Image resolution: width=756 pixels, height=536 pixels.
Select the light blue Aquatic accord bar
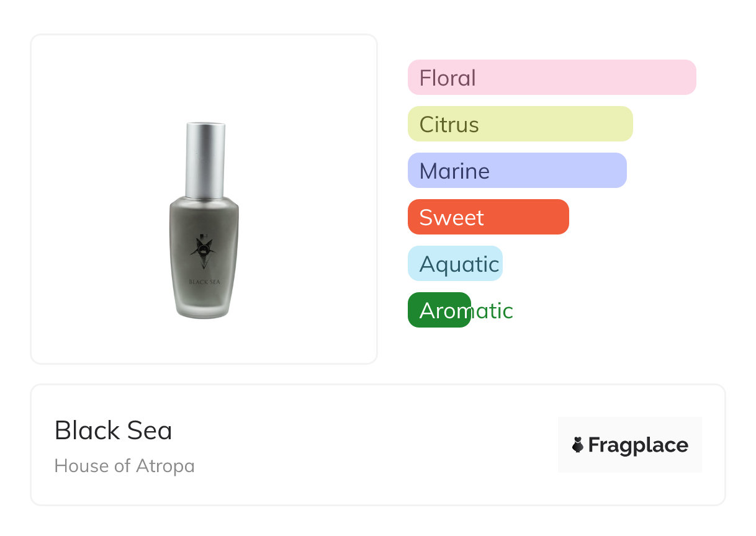(455, 264)
